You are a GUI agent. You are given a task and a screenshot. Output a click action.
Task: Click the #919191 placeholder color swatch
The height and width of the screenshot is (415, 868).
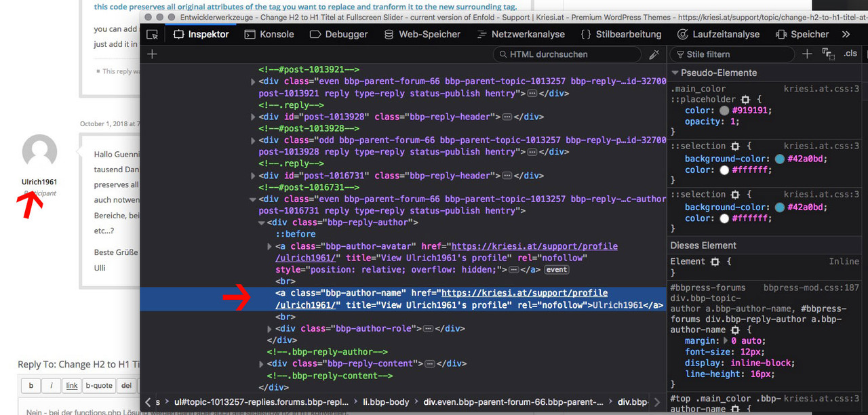pos(724,111)
